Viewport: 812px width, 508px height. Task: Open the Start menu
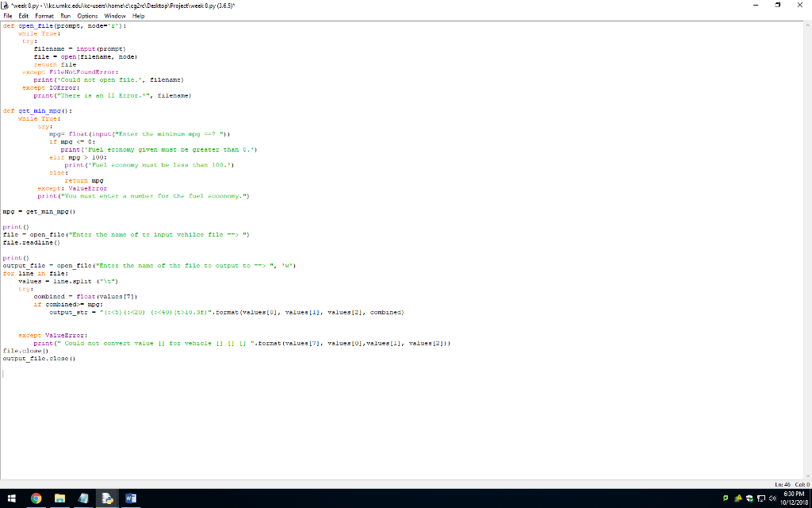(x=11, y=499)
